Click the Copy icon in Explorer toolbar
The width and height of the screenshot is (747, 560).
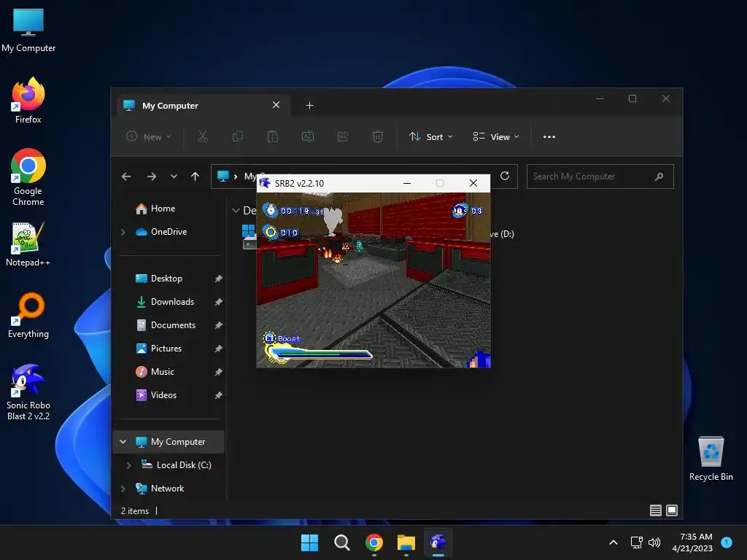(x=237, y=136)
